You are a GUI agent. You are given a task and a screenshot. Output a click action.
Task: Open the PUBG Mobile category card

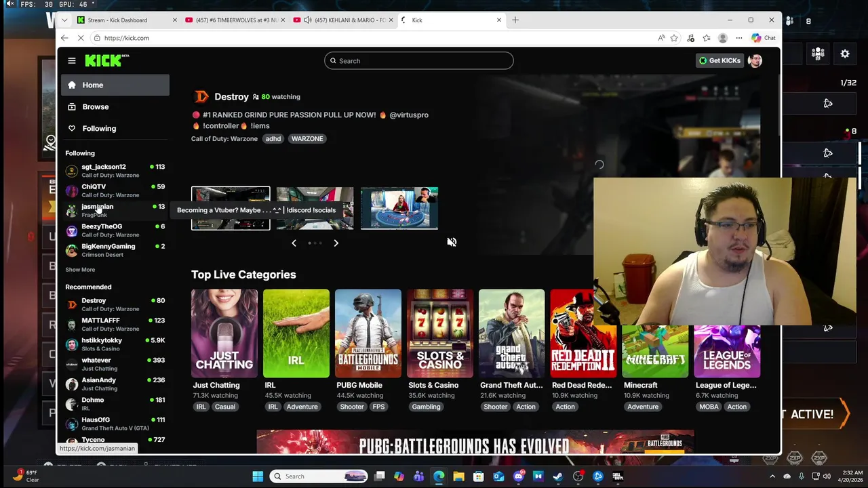368,333
